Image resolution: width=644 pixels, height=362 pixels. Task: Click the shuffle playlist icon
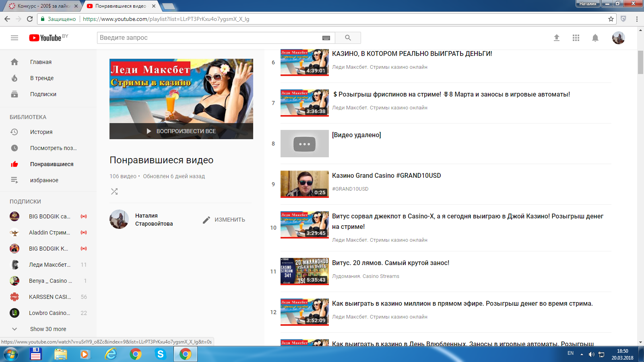click(114, 191)
